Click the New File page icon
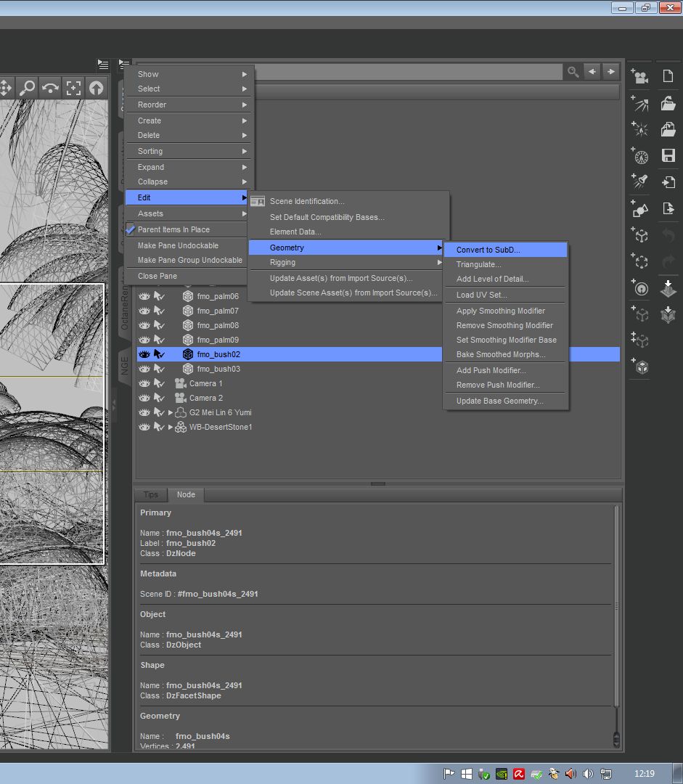Viewport: 683px width, 784px height. pos(668,76)
